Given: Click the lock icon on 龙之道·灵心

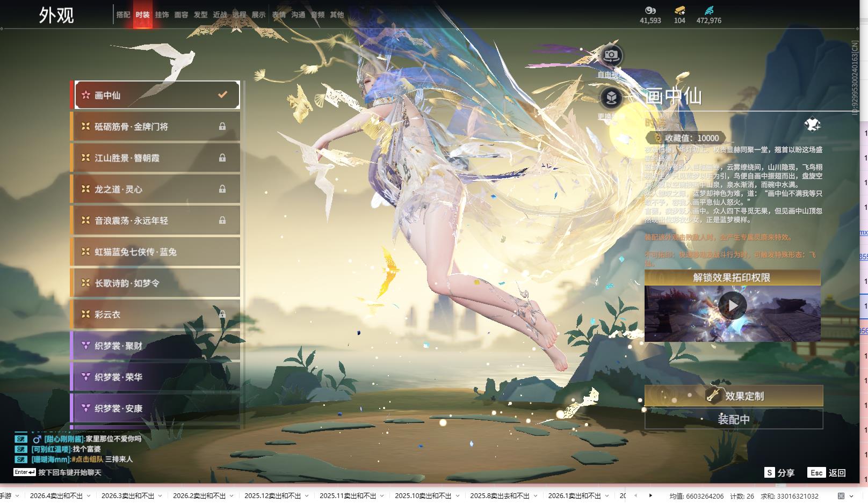Looking at the screenshot, I should (x=222, y=189).
